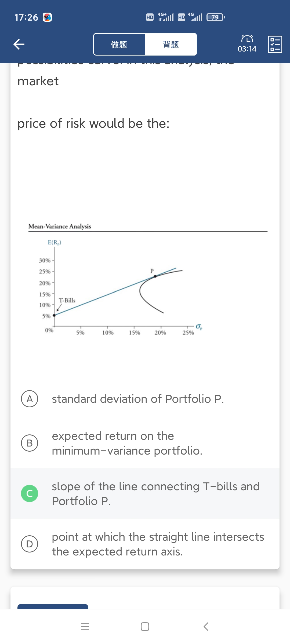290x644 pixels.
Task: Tap the Android recent apps menu icon
Action: tap(85, 627)
